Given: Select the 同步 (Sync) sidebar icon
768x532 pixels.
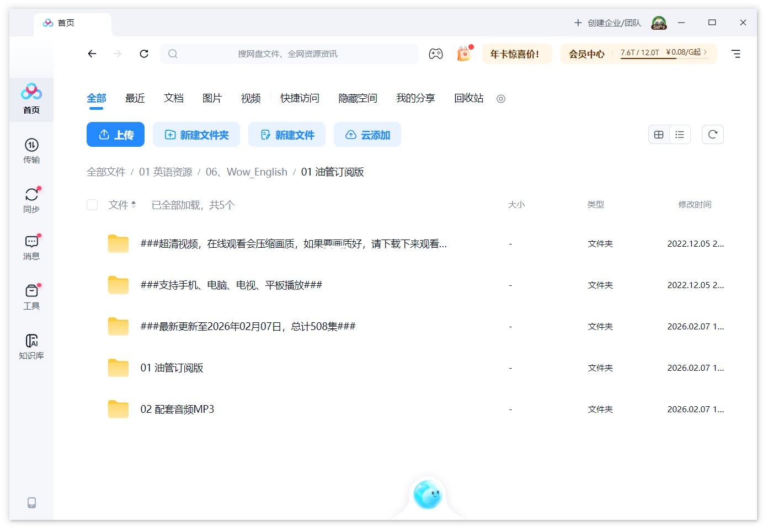Looking at the screenshot, I should 31,200.
